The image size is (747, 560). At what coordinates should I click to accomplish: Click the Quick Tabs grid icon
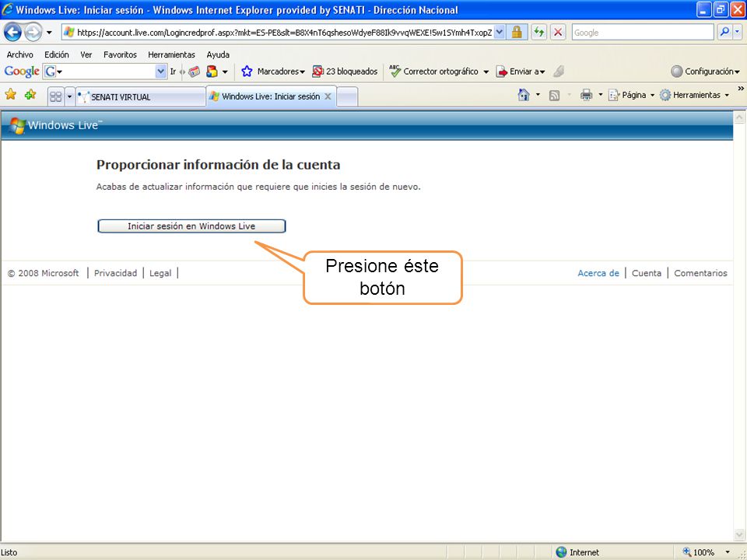pos(56,96)
